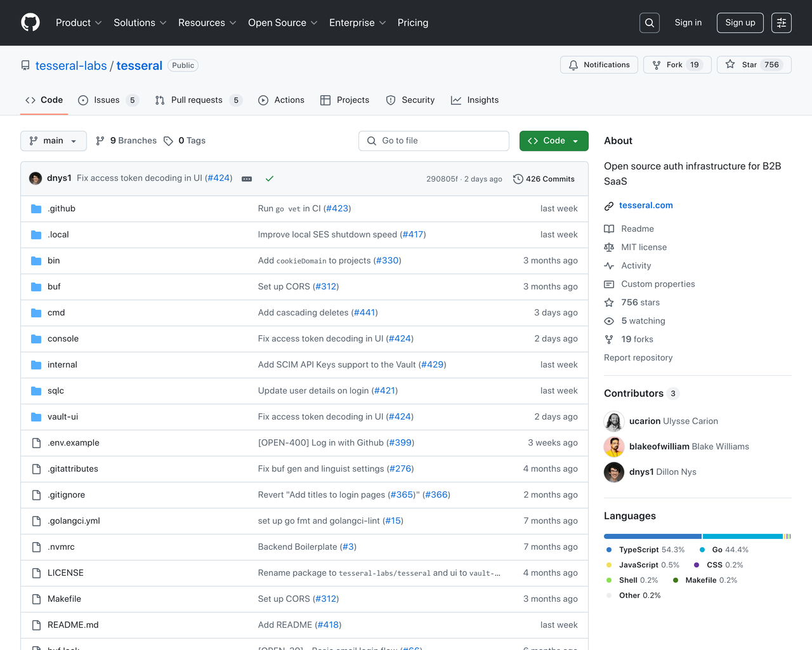Image resolution: width=812 pixels, height=650 pixels.
Task: Click the Sign up button
Action: point(740,23)
